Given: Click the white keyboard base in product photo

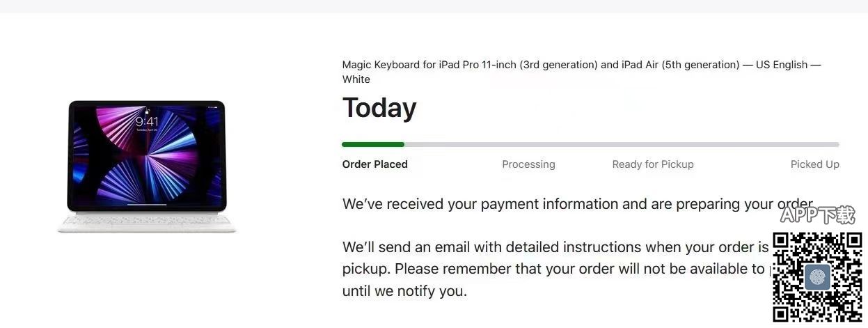Looking at the screenshot, I should pos(147,221).
